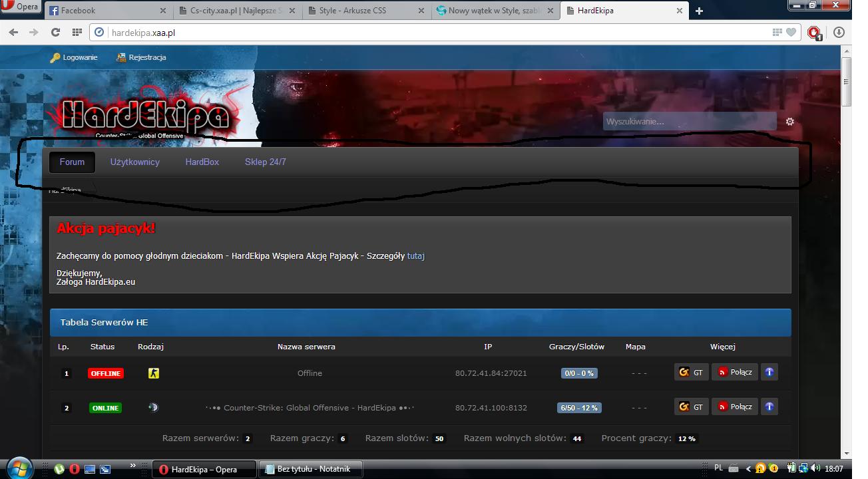Click the GT button for server 1
Screen dimensions: 868x479
click(x=691, y=372)
